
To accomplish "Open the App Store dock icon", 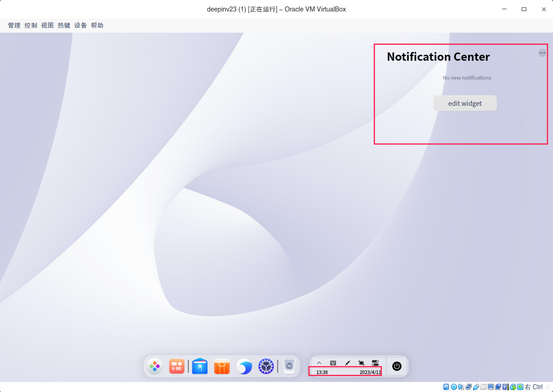I will [x=221, y=366].
